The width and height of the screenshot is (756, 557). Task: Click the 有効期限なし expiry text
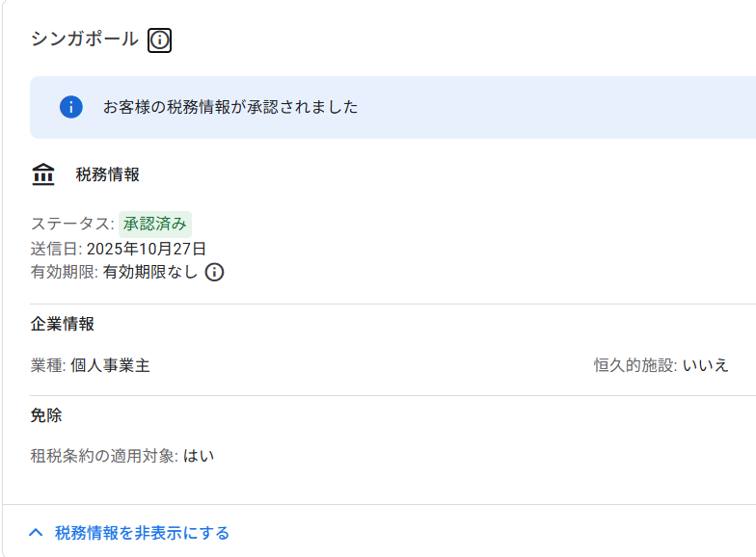pyautogui.click(x=150, y=272)
